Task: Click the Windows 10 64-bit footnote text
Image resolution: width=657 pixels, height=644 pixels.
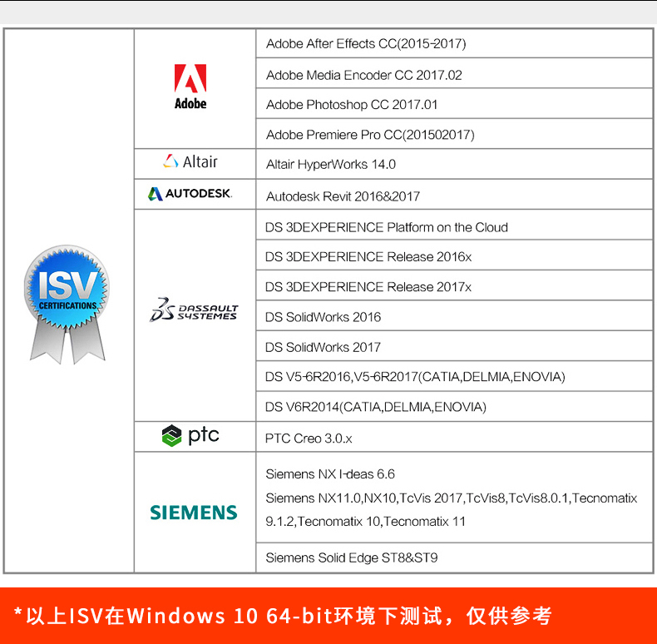Action: click(283, 616)
